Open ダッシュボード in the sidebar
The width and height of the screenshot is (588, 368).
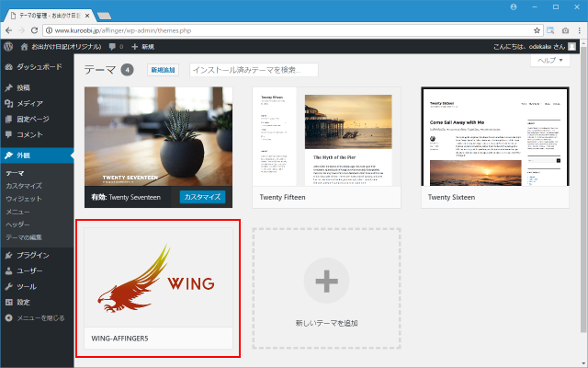pyautogui.click(x=37, y=67)
